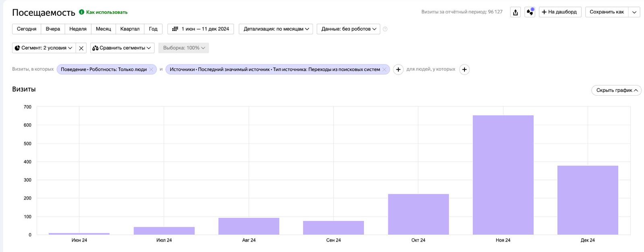644x252 pixels.
Task: Select the Сегодня period tab
Action: point(27,29)
